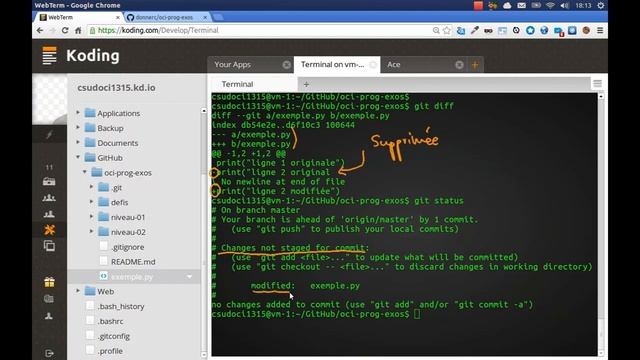640x360 pixels.
Task: Expand the Applications folder
Action: (78, 112)
